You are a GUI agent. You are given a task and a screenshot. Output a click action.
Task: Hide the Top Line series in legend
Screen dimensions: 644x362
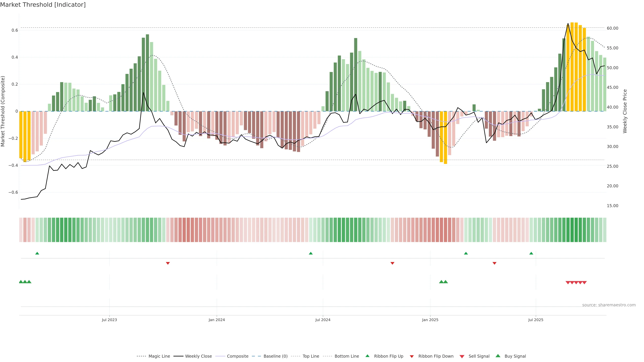click(x=311, y=356)
